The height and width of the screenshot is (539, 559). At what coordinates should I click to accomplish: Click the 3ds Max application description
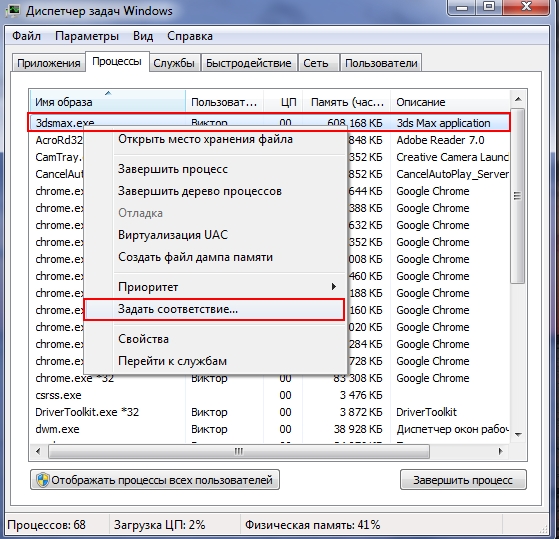(443, 123)
